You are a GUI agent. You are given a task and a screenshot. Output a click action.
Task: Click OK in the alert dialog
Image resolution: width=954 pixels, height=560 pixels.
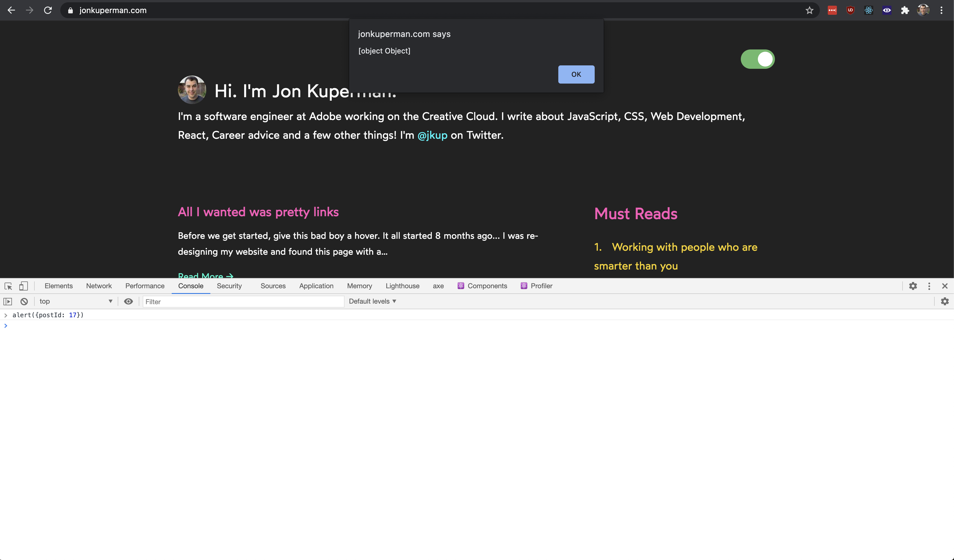coord(576,74)
